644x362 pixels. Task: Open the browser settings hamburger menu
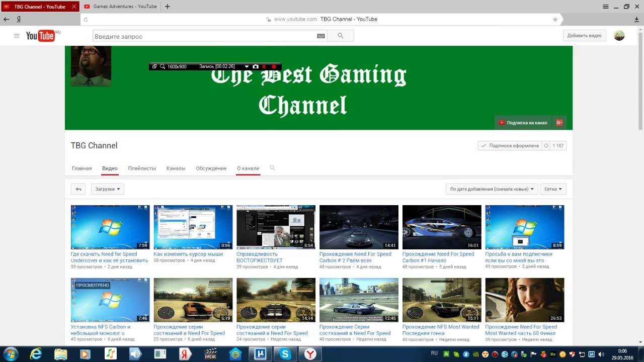click(606, 7)
